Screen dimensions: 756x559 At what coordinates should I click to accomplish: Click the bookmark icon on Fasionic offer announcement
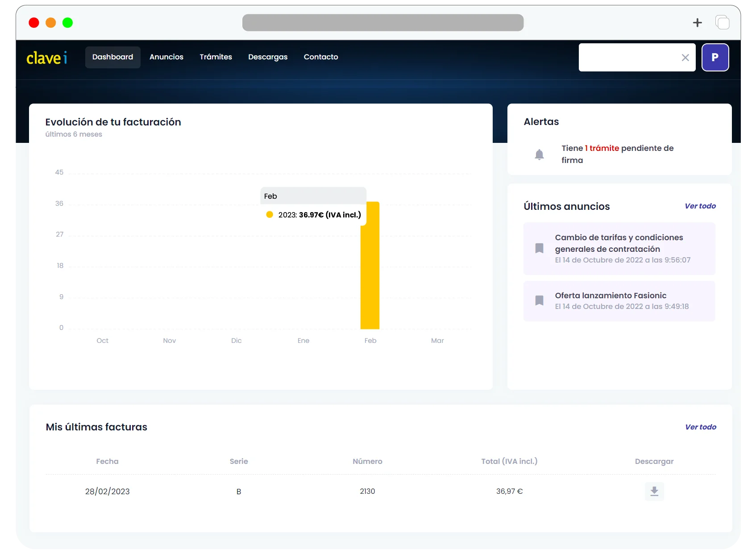(539, 300)
